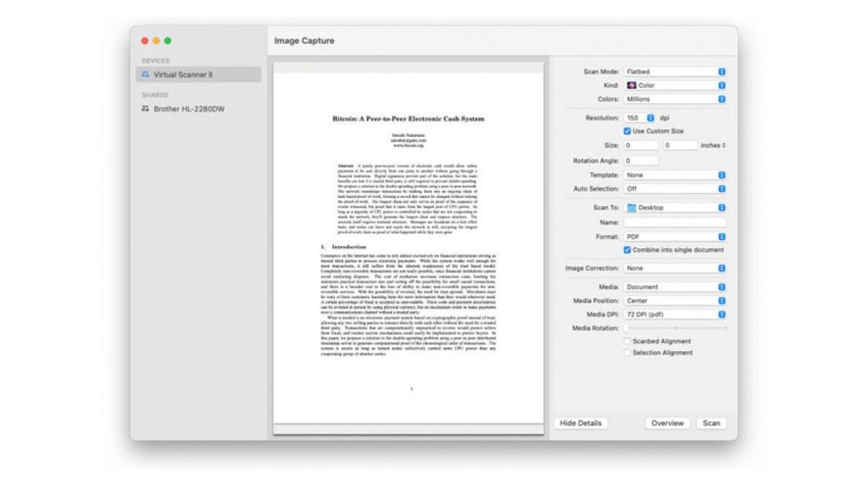This screenshot has height=488, width=868.
Task: Open the Image Correction dropdown
Action: tap(674, 268)
